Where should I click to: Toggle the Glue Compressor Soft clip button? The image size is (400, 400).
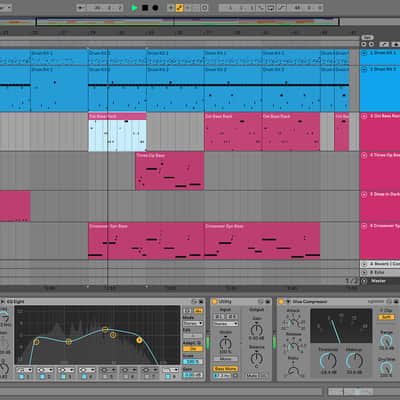[x=386, y=317]
